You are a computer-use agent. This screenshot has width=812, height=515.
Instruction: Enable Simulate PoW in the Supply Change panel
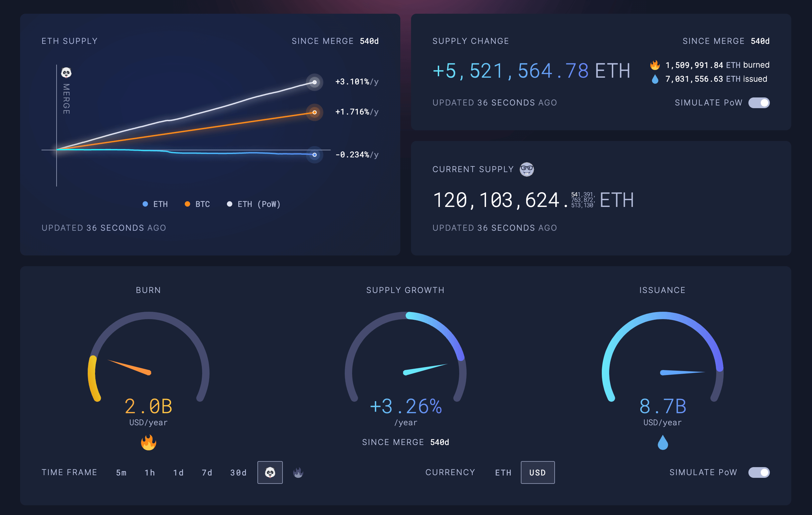point(759,102)
